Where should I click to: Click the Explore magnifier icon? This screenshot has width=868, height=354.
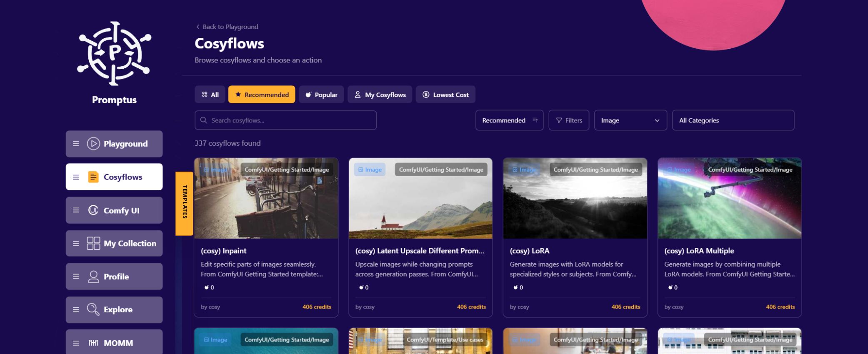click(x=93, y=309)
